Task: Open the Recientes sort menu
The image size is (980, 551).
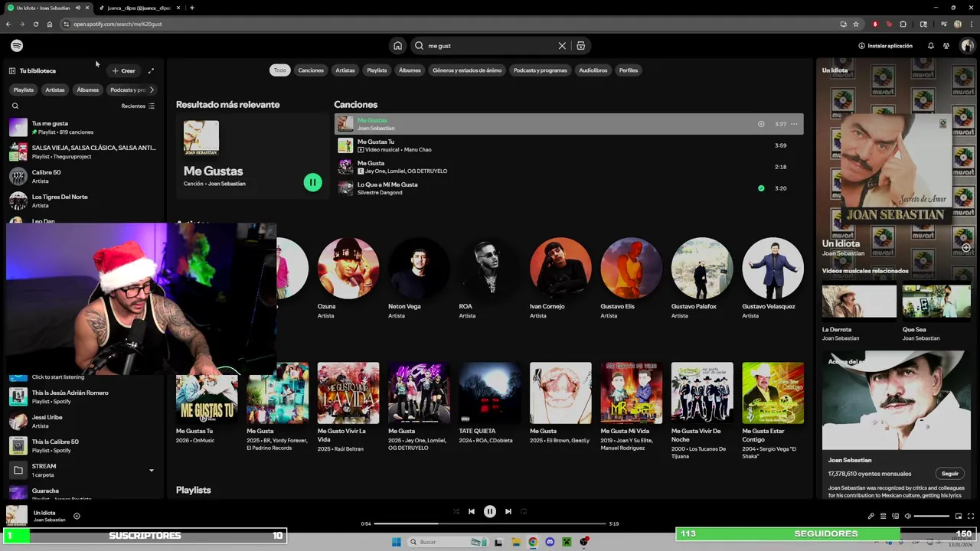Action: click(x=138, y=106)
